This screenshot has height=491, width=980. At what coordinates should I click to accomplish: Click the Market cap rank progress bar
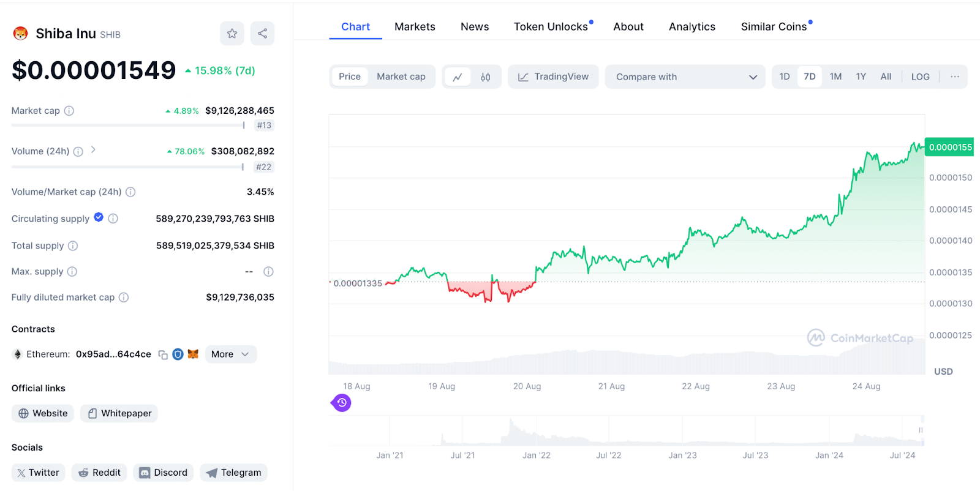point(128,126)
